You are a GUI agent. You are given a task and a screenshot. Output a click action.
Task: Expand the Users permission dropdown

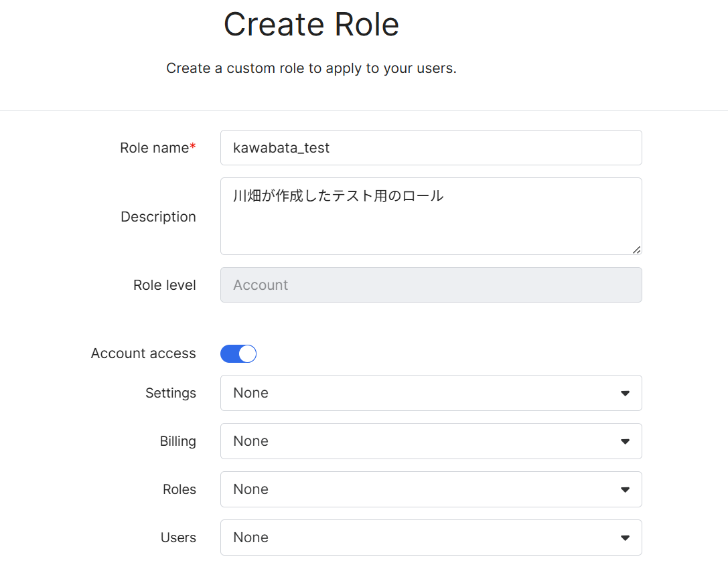pyautogui.click(x=431, y=538)
